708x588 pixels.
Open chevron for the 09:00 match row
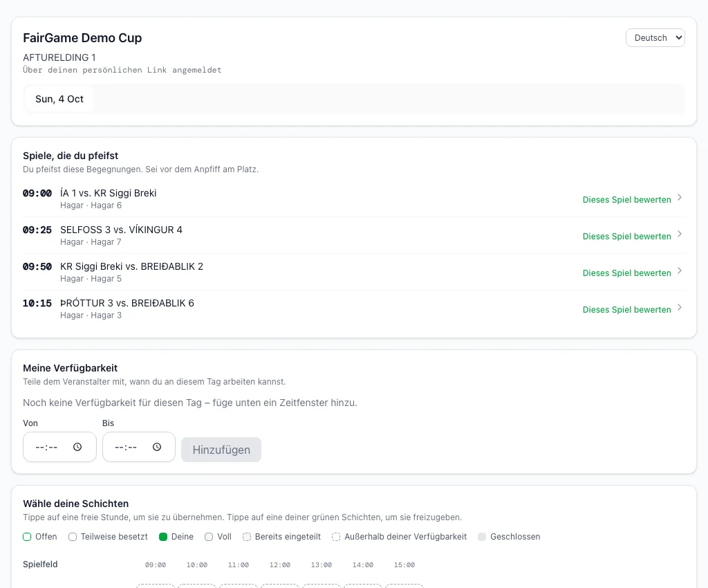pos(680,197)
